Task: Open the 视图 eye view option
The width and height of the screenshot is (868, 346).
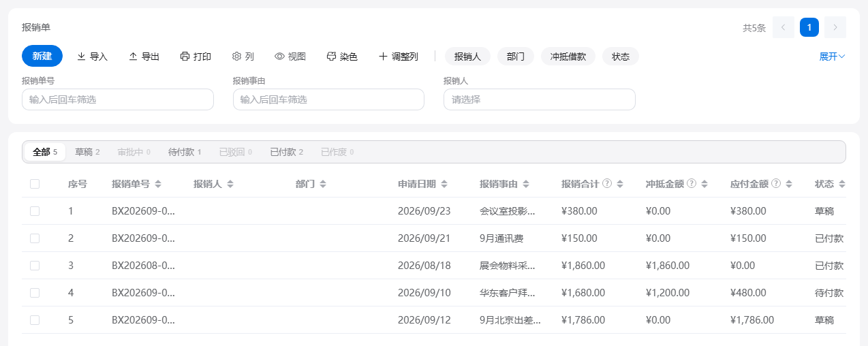Action: [x=290, y=57]
